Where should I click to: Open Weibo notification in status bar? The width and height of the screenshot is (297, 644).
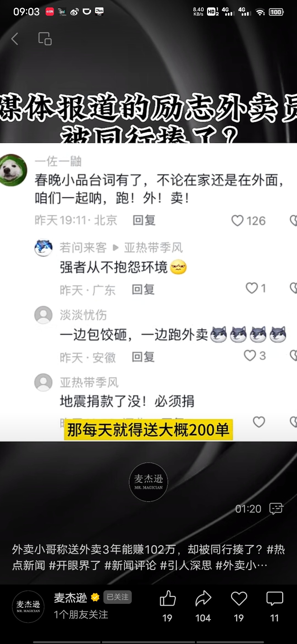(74, 12)
